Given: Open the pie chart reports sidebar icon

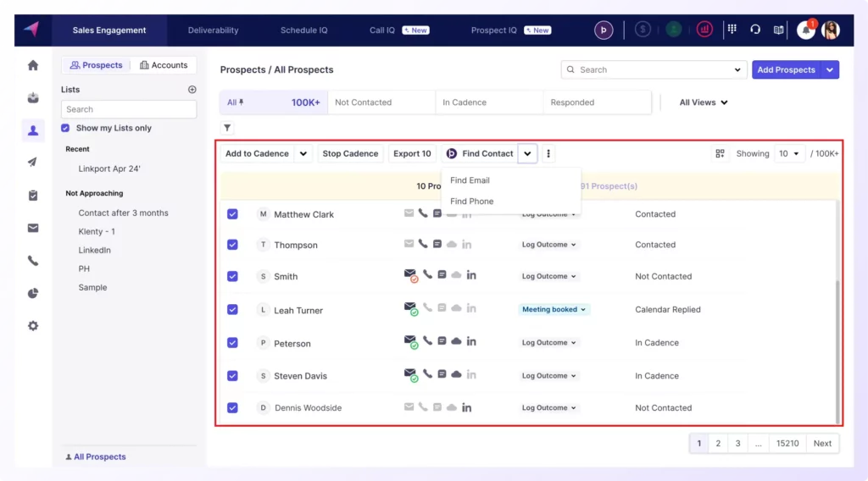Looking at the screenshot, I should coord(33,293).
